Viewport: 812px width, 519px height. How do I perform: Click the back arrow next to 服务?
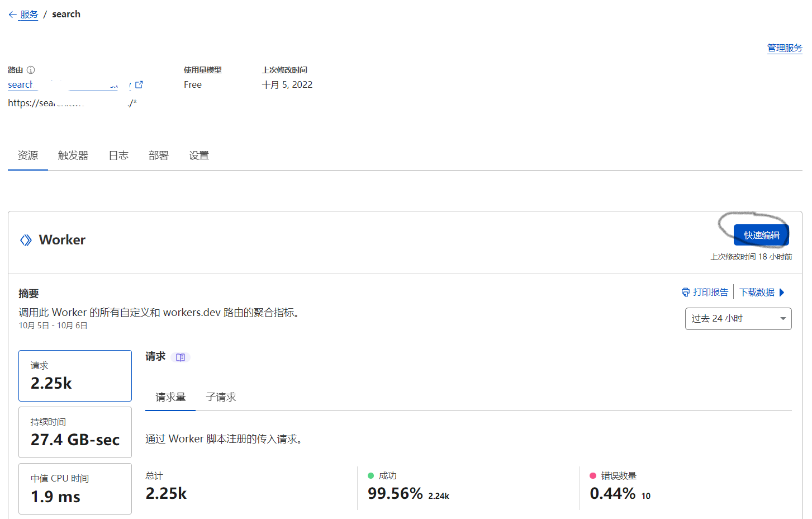tap(12, 15)
